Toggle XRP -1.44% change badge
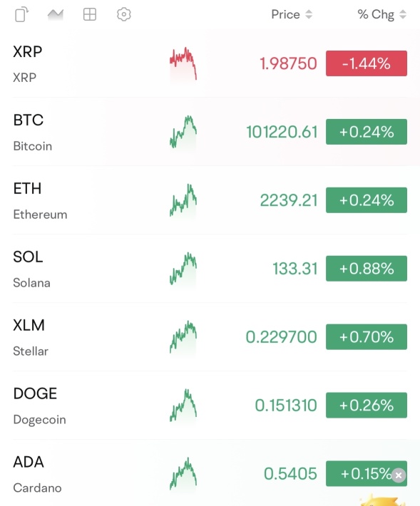 point(367,63)
